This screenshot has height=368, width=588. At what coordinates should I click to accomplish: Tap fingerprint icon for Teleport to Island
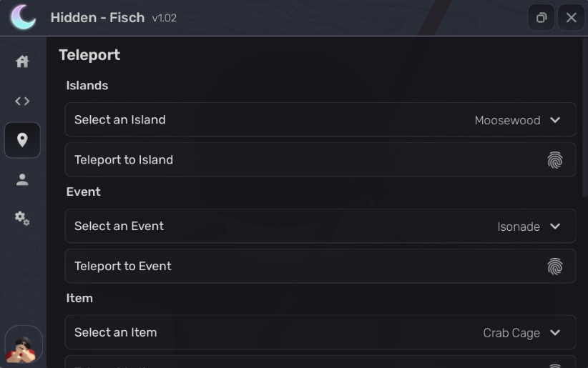pyautogui.click(x=554, y=160)
